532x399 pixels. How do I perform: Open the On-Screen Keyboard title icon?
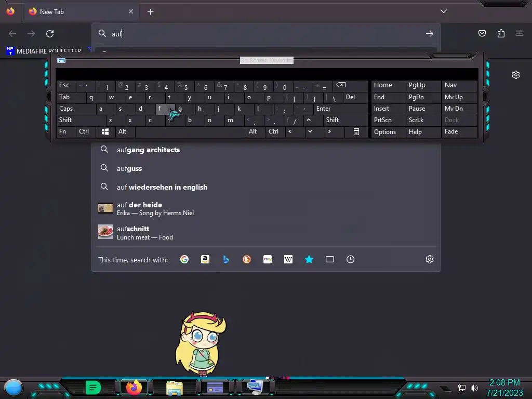61,60
